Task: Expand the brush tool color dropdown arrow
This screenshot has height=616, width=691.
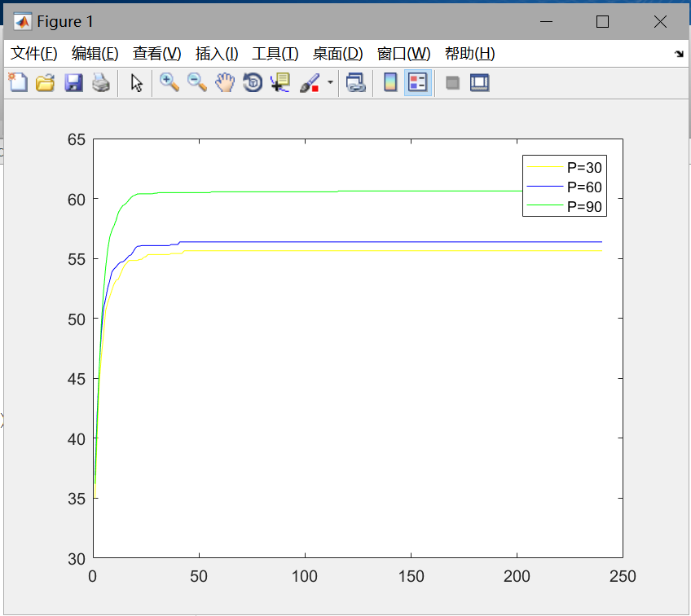Action: [330, 82]
